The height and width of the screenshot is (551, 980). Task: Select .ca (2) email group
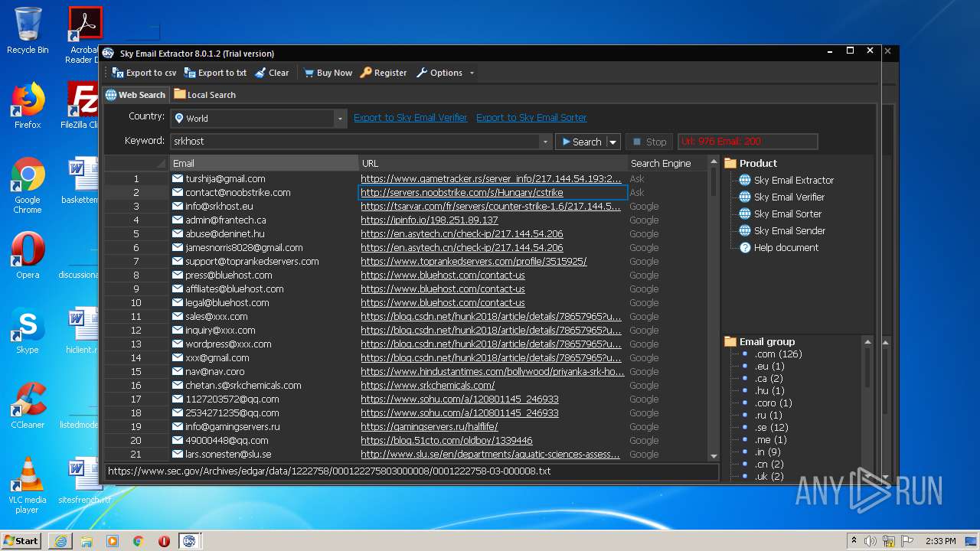point(769,378)
